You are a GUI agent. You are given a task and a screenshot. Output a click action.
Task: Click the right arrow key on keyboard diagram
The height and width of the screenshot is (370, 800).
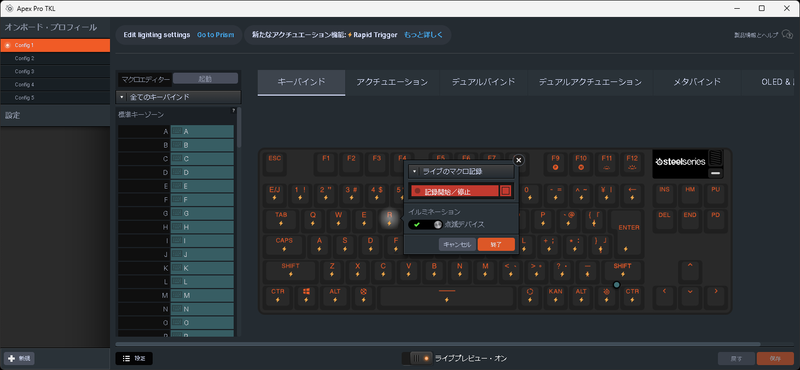tap(716, 297)
